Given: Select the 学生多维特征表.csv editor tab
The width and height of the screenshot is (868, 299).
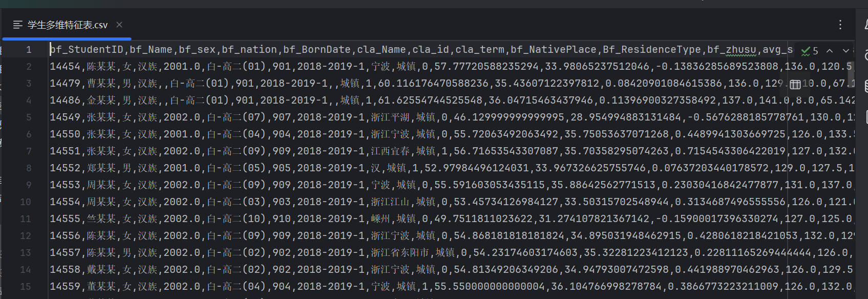Looking at the screenshot, I should pos(67,25).
